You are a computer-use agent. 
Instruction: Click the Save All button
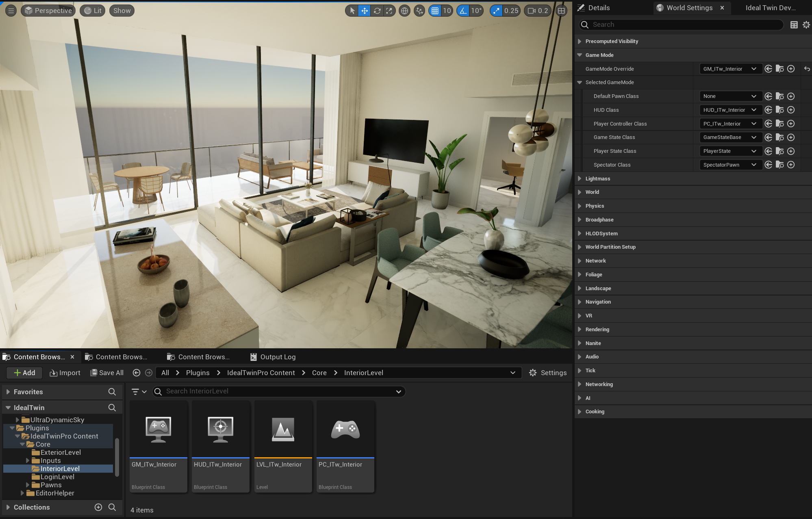pos(107,373)
